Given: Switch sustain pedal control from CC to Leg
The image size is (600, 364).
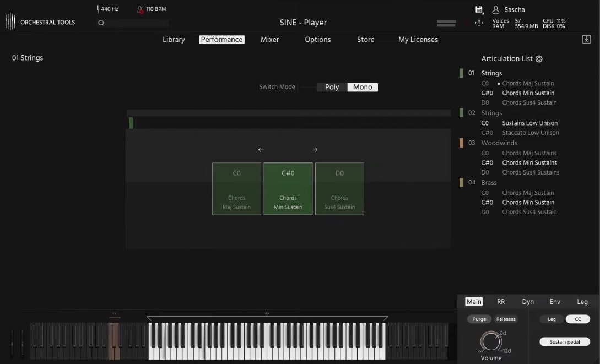Looking at the screenshot, I should (x=552, y=319).
